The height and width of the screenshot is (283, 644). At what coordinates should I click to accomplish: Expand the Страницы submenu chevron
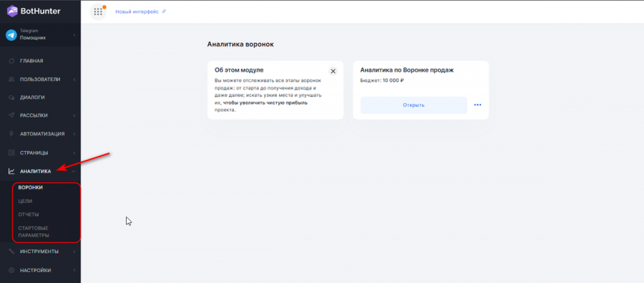[x=74, y=153]
